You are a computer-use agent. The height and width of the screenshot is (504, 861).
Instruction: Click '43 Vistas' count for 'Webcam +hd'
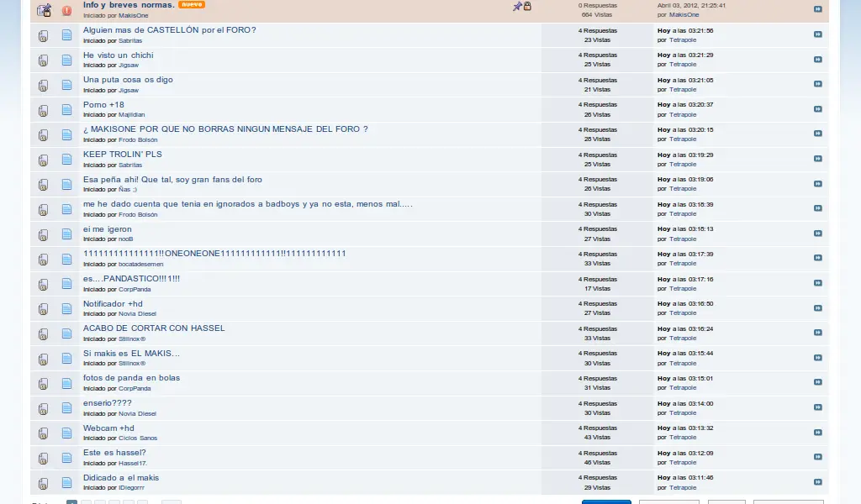coord(598,438)
